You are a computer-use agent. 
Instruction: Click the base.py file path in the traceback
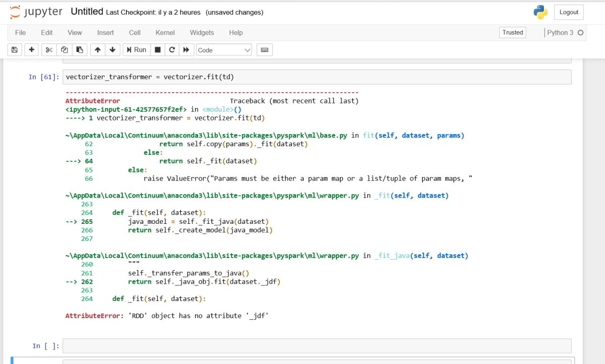pyautogui.click(x=206, y=136)
